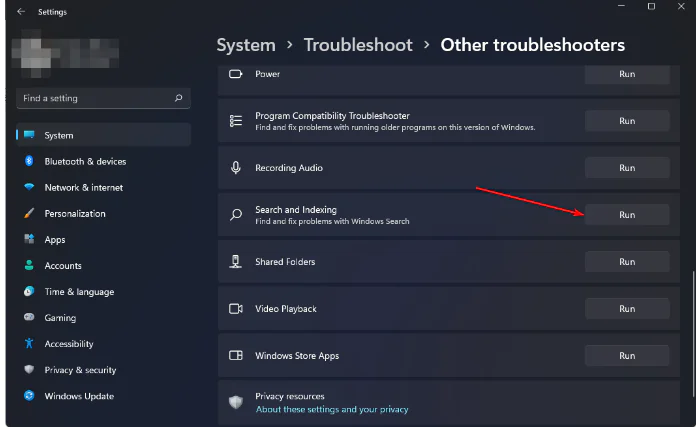696x427 pixels.
Task: Go to Personalization settings
Action: [x=103, y=214]
